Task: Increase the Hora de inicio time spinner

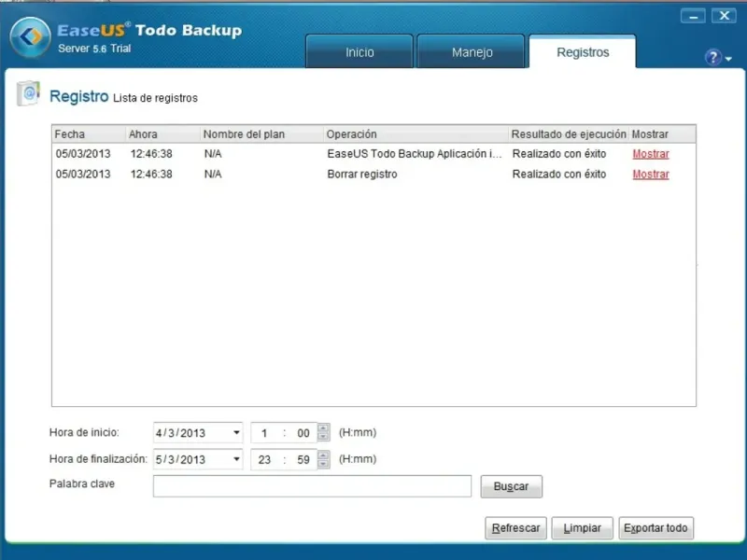Action: tap(323, 428)
